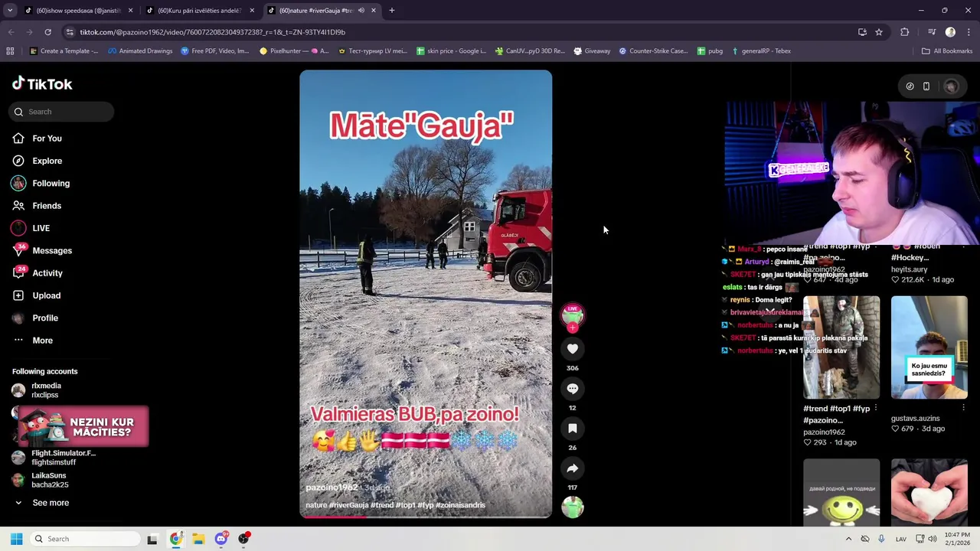
Task: Expand following accounts with See more
Action: (x=51, y=503)
